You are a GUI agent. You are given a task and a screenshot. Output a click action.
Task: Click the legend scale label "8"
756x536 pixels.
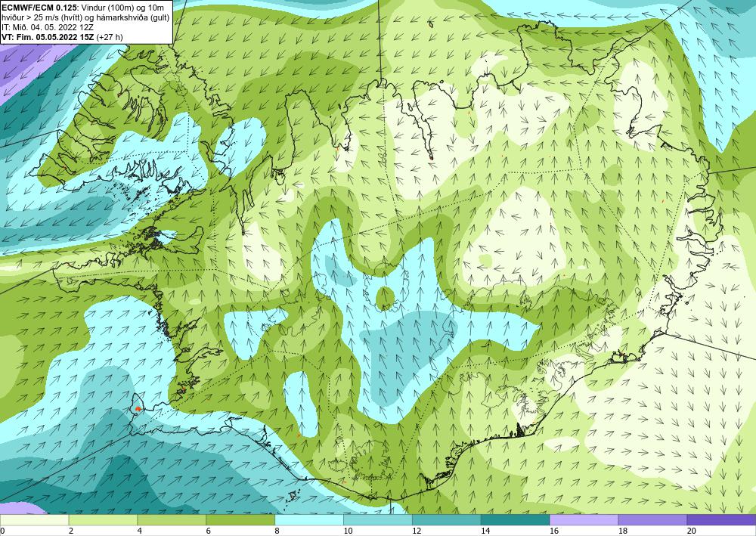[277, 531]
